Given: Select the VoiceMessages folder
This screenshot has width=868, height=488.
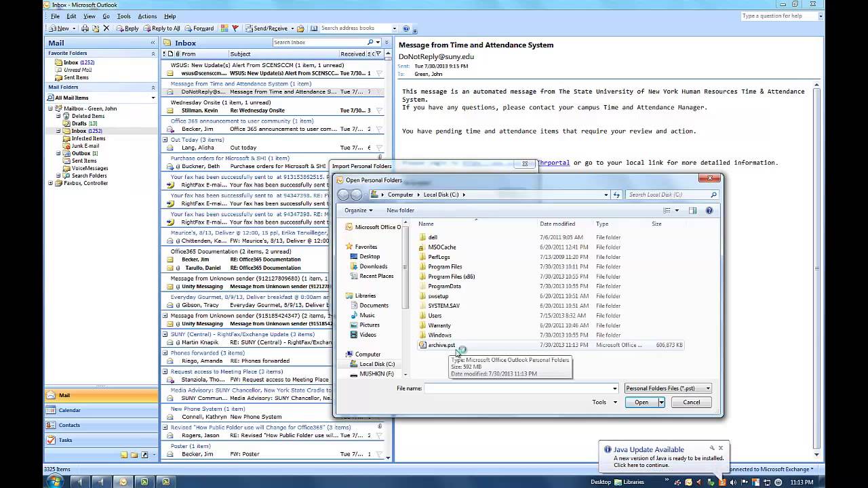Looking at the screenshot, I should click(90, 168).
